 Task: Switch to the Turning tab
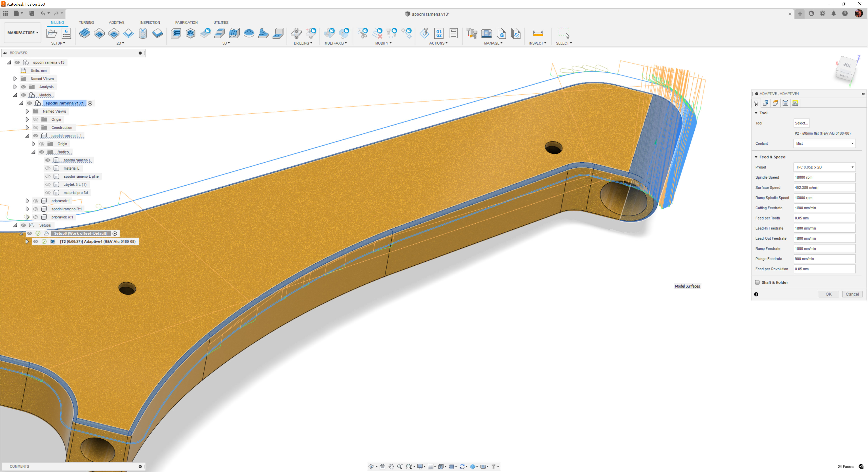tap(86, 23)
